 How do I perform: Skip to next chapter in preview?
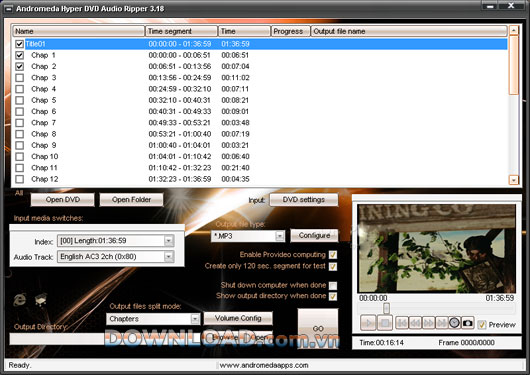[441, 323]
